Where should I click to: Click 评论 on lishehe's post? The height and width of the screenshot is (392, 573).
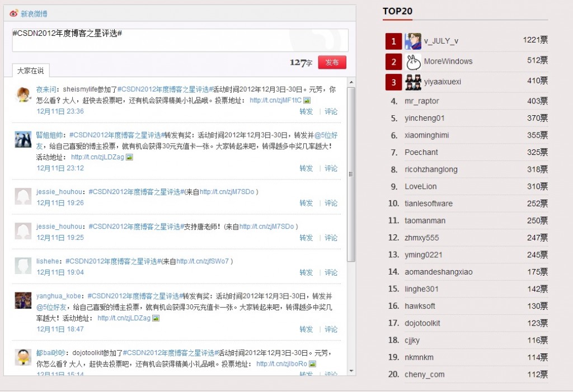point(331,273)
